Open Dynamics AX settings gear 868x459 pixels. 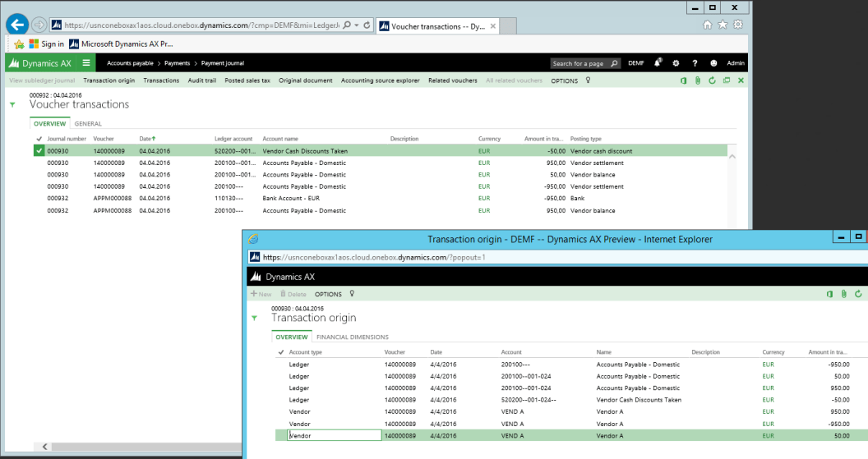676,63
